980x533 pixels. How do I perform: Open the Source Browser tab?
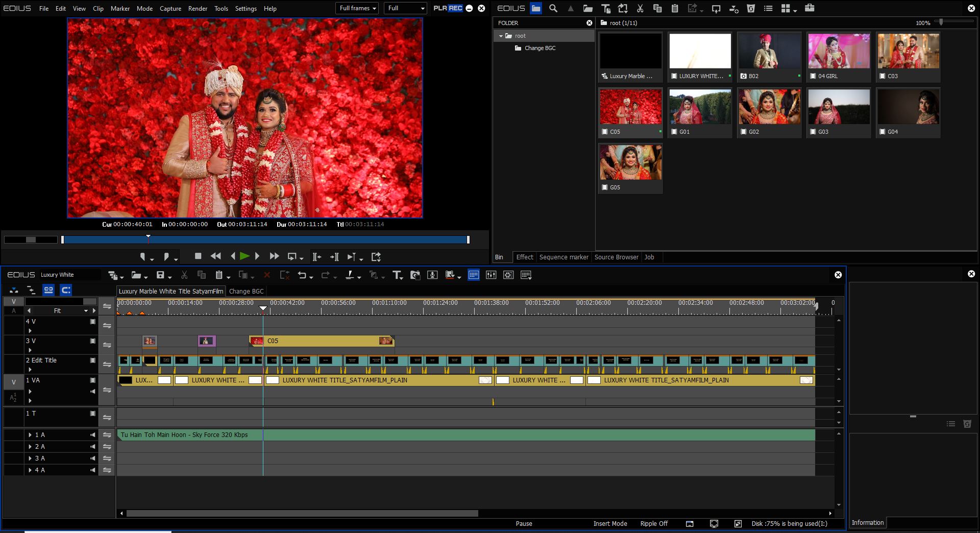click(x=616, y=257)
